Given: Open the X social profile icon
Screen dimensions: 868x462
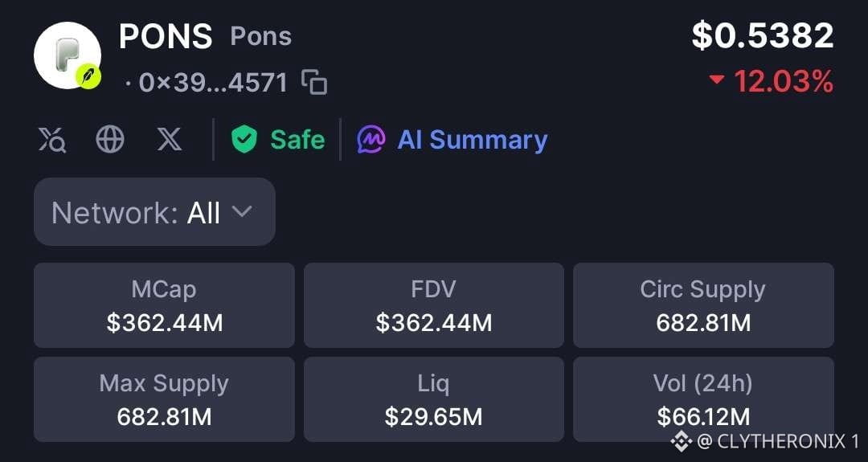Looking at the screenshot, I should click(170, 139).
